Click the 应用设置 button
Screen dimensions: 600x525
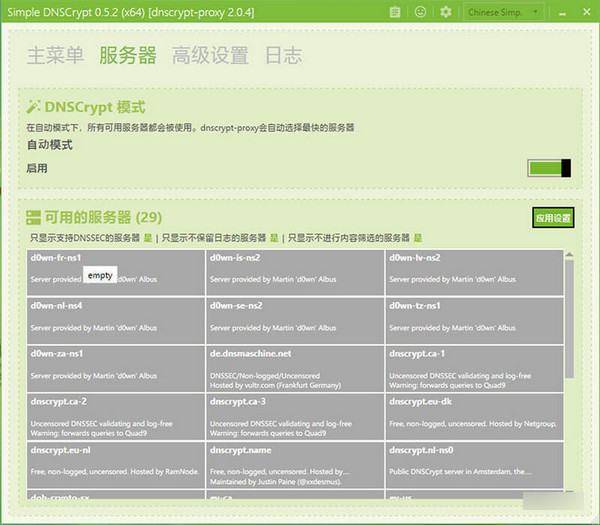(x=552, y=218)
